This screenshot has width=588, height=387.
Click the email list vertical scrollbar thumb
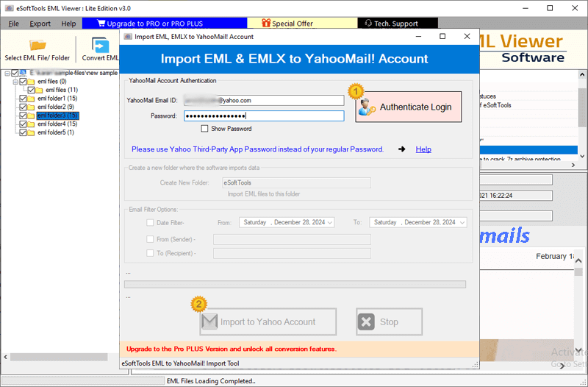point(582,108)
